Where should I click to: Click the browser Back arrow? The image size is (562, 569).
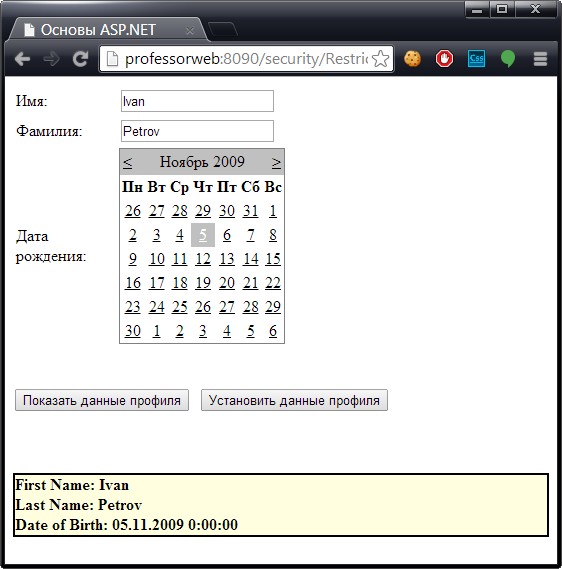(22, 59)
